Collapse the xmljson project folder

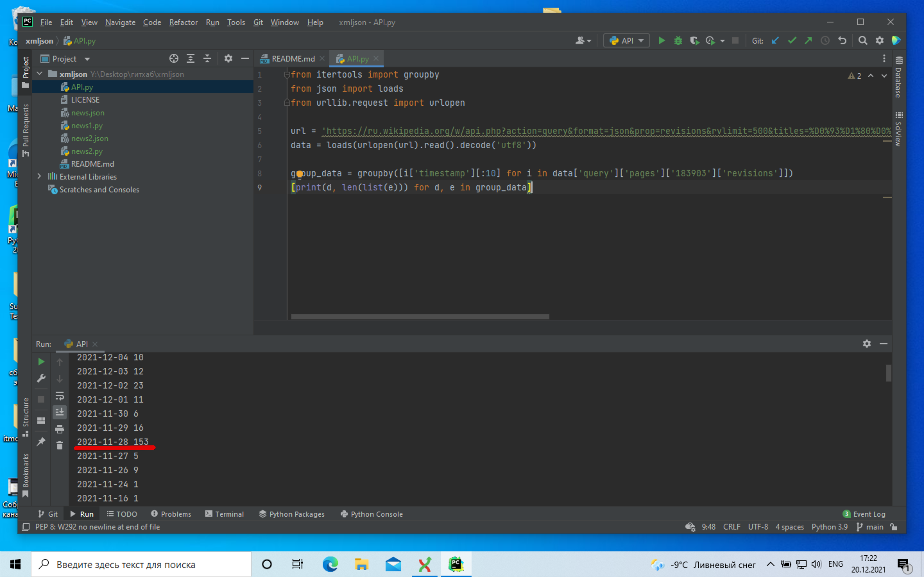[x=39, y=74]
